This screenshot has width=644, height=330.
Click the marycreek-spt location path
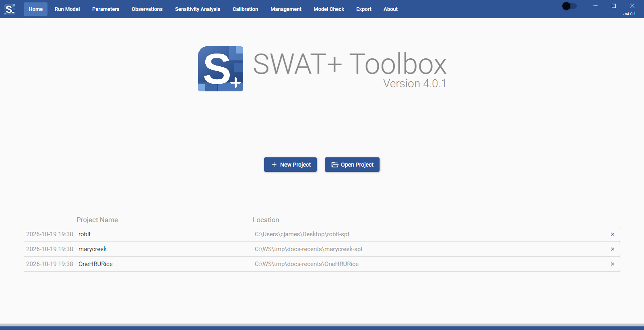(x=309, y=249)
